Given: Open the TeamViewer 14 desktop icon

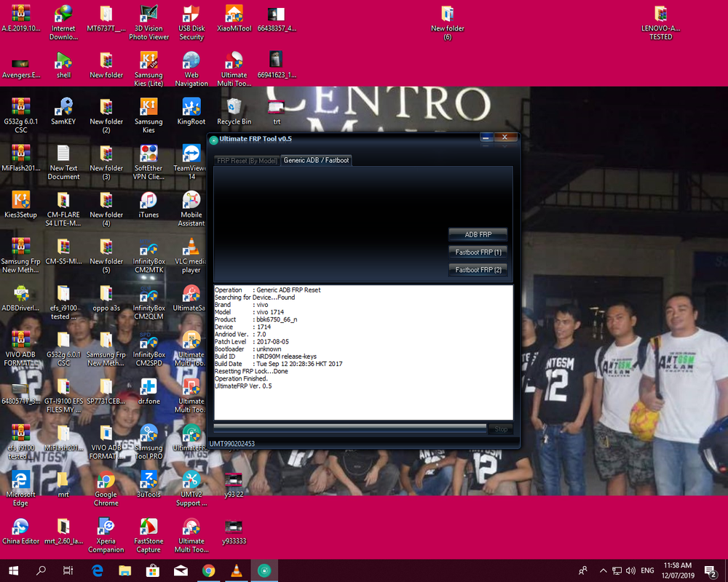Looking at the screenshot, I should pyautogui.click(x=191, y=162).
